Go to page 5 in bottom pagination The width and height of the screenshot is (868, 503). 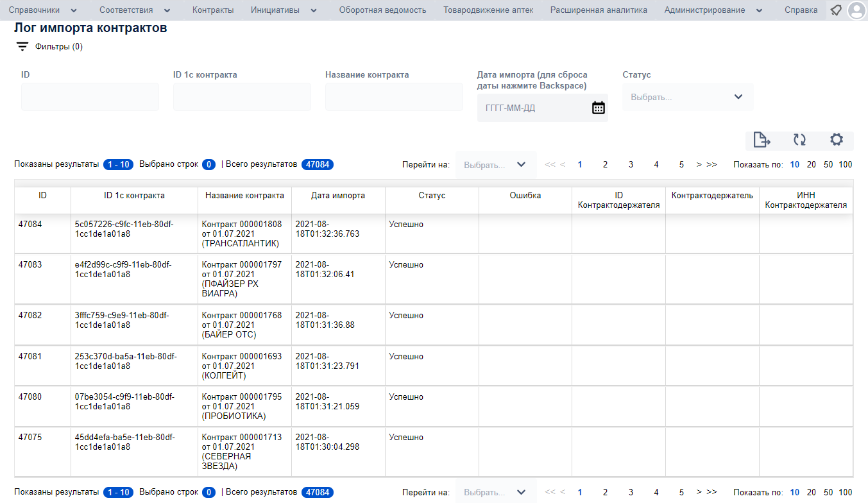(681, 493)
